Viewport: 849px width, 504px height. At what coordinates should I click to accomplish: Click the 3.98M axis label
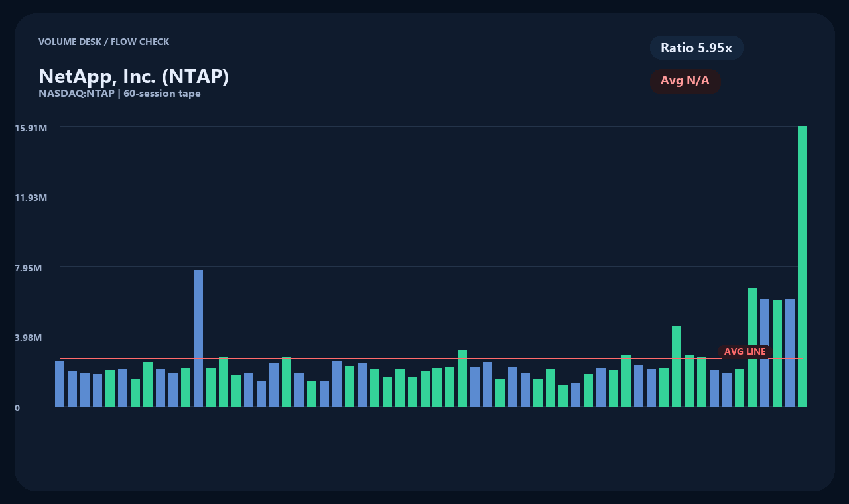28,338
